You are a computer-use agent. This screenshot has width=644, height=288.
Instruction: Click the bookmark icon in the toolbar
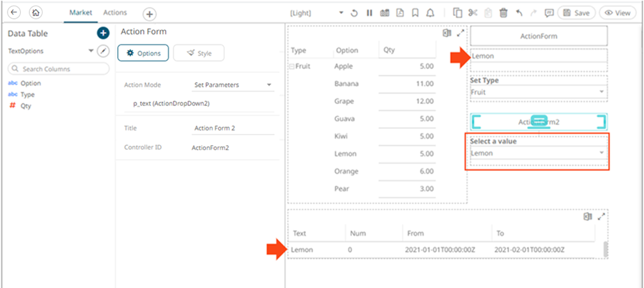coord(415,13)
